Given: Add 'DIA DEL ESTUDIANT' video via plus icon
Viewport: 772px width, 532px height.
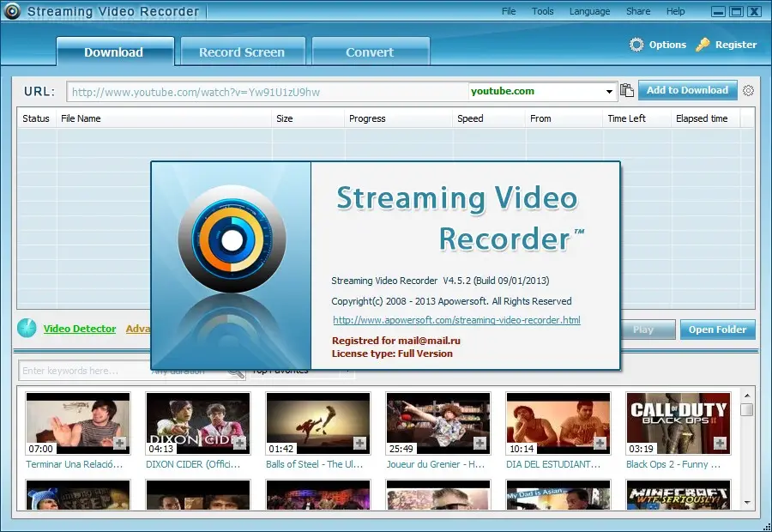Looking at the screenshot, I should point(600,443).
